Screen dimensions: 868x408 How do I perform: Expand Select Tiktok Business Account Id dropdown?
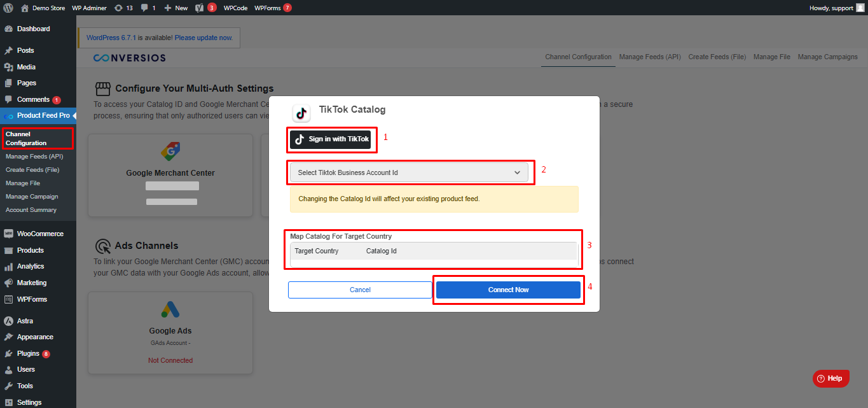coord(409,172)
